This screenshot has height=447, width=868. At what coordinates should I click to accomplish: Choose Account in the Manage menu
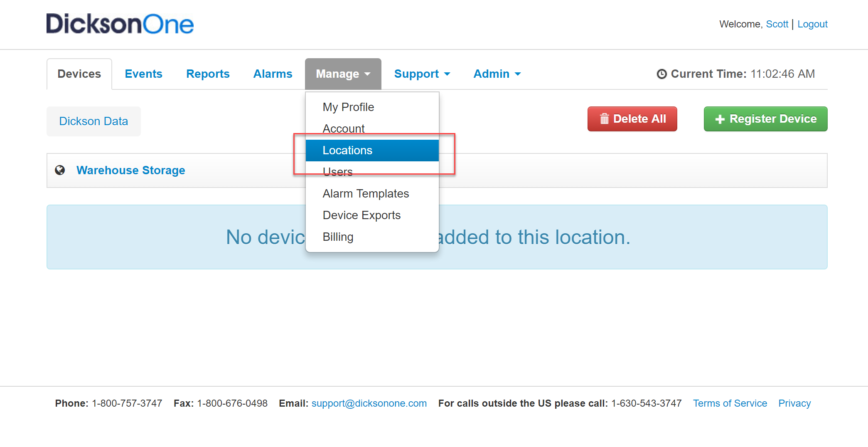click(x=372, y=128)
